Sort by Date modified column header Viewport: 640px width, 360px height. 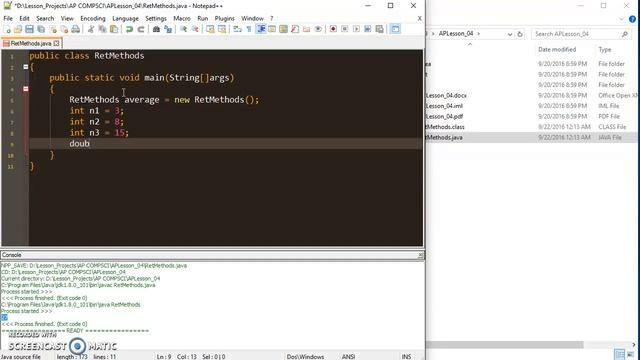pyautogui.click(x=557, y=49)
